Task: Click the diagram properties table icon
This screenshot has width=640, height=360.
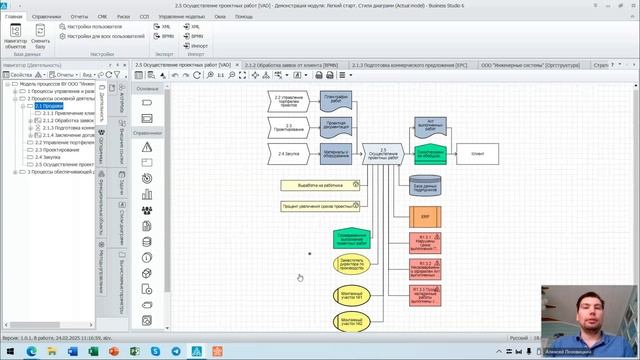Action: [139, 75]
